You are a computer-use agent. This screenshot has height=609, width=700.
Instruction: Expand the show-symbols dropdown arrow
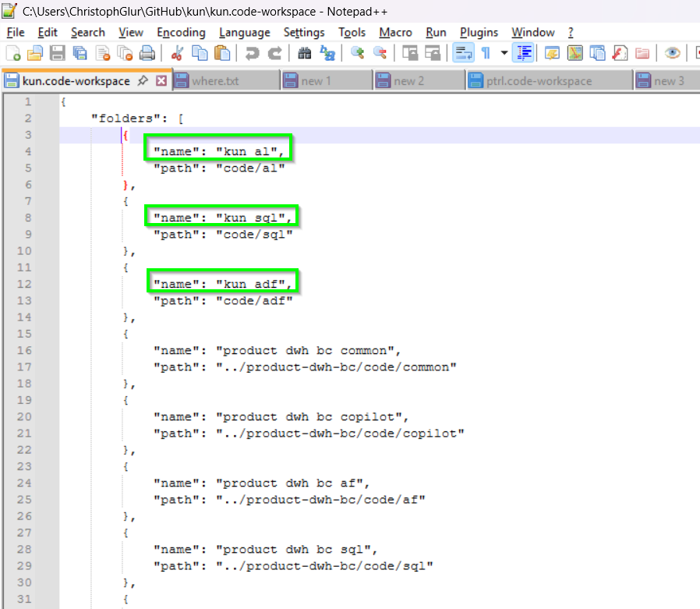click(504, 53)
